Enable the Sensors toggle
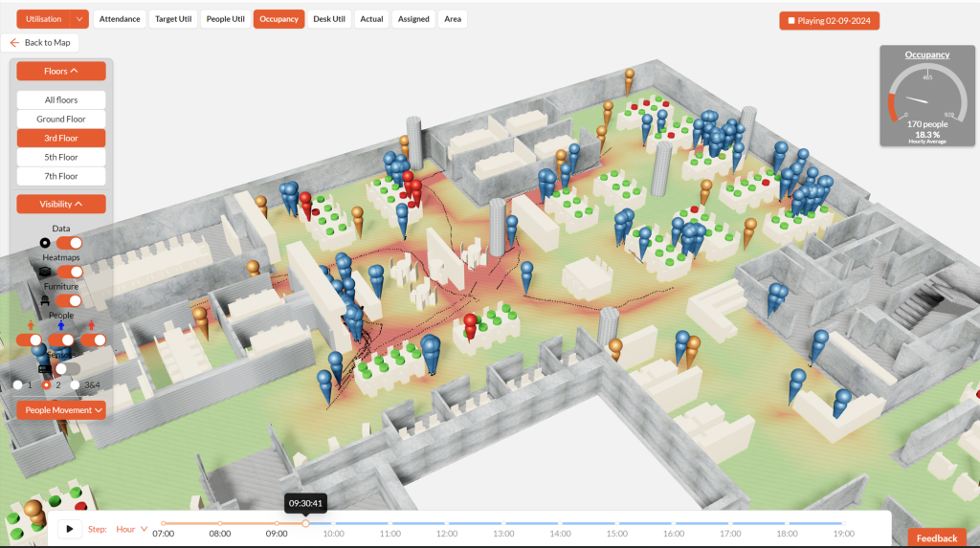Image resolution: width=980 pixels, height=548 pixels. pyautogui.click(x=67, y=368)
